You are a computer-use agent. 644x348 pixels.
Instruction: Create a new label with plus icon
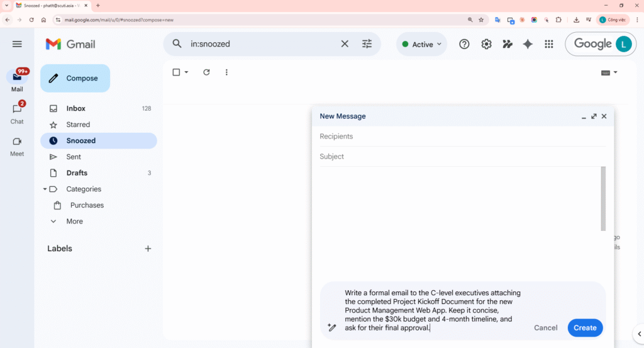(x=148, y=249)
